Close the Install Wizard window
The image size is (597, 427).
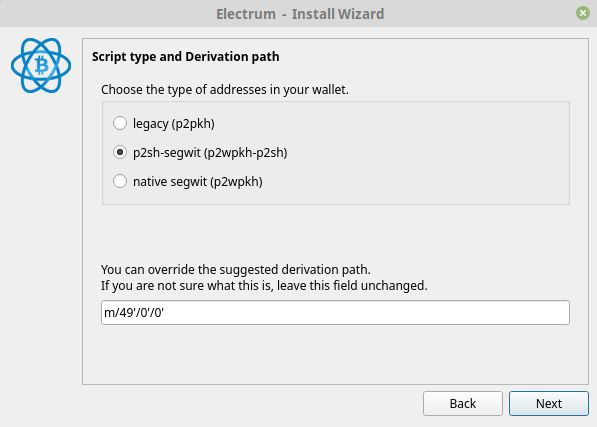583,14
